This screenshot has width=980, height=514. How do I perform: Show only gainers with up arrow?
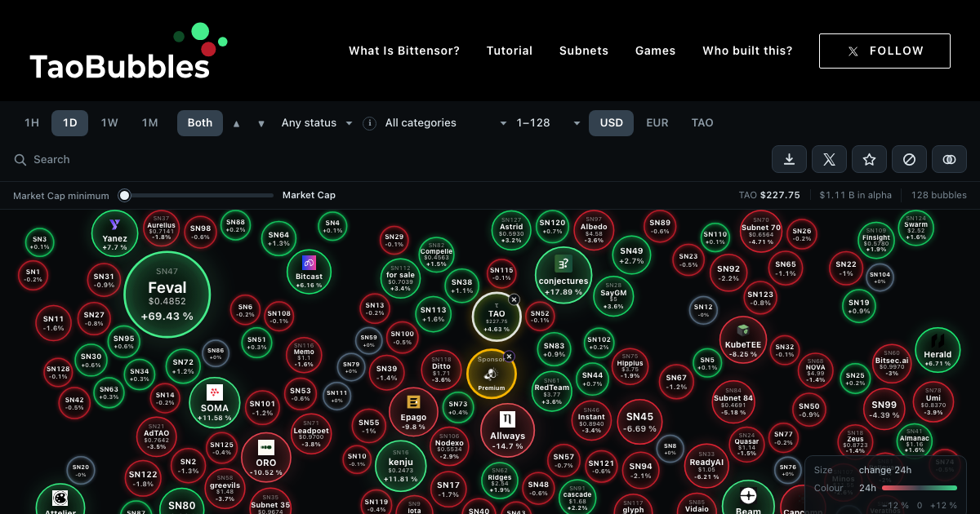click(237, 124)
